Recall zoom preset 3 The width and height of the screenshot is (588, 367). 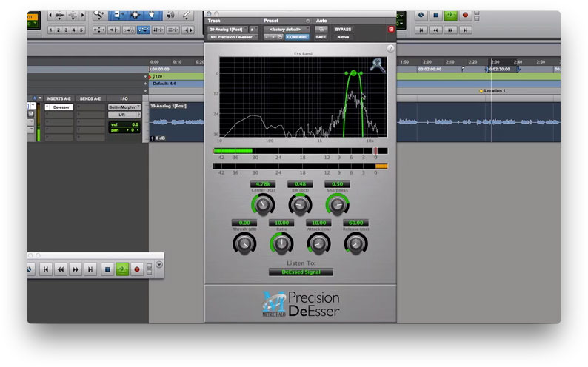[67, 30]
